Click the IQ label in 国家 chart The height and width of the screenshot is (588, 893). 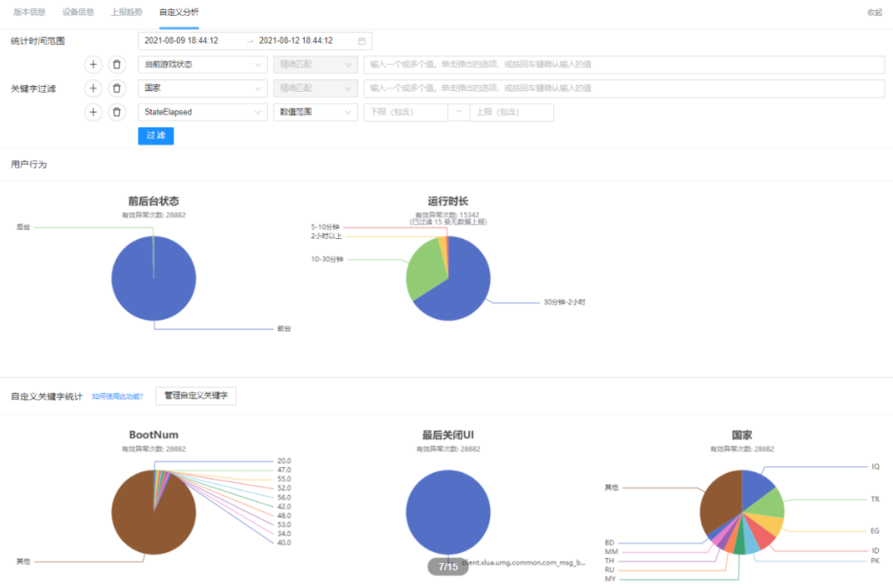tap(876, 466)
